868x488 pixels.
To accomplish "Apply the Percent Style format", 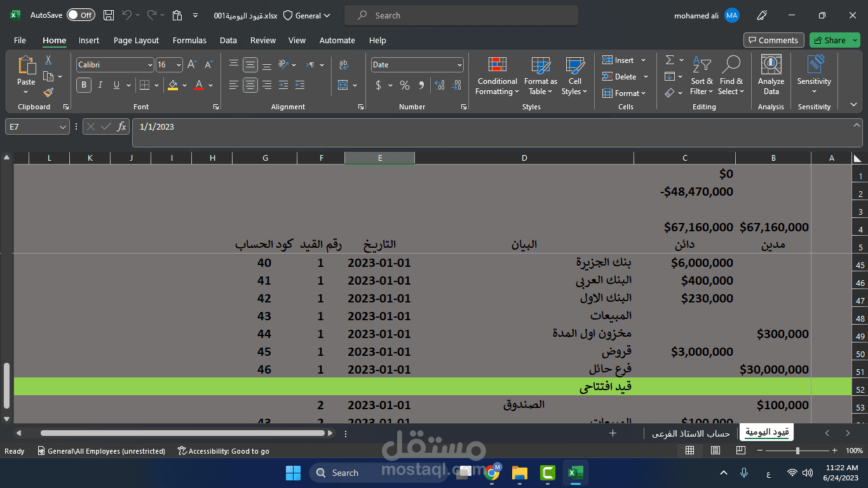I will 405,85.
